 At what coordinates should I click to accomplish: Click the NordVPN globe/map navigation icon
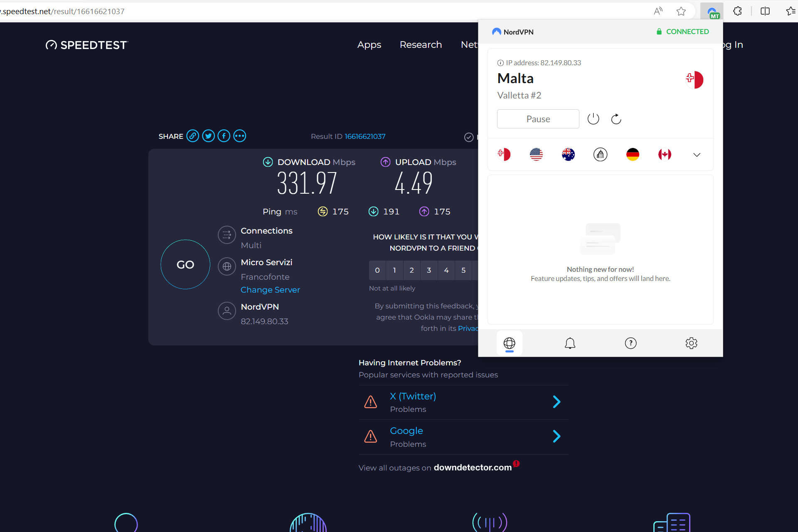[510, 342]
